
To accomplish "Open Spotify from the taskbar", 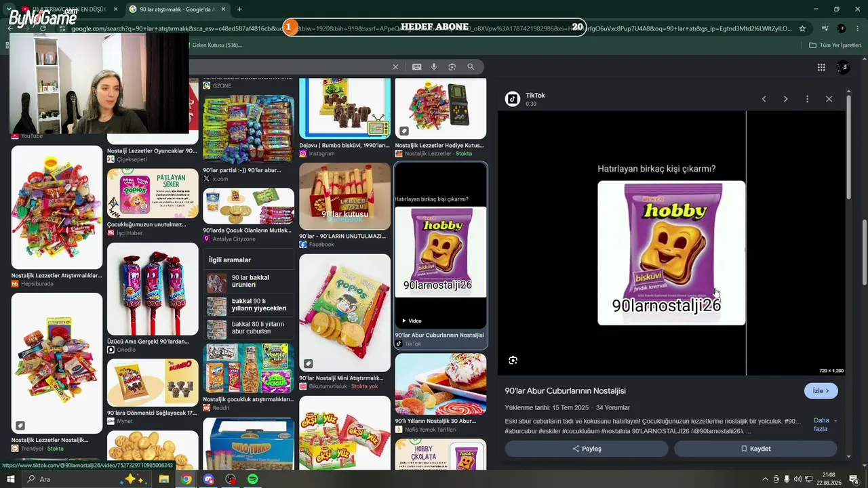I will click(x=252, y=479).
